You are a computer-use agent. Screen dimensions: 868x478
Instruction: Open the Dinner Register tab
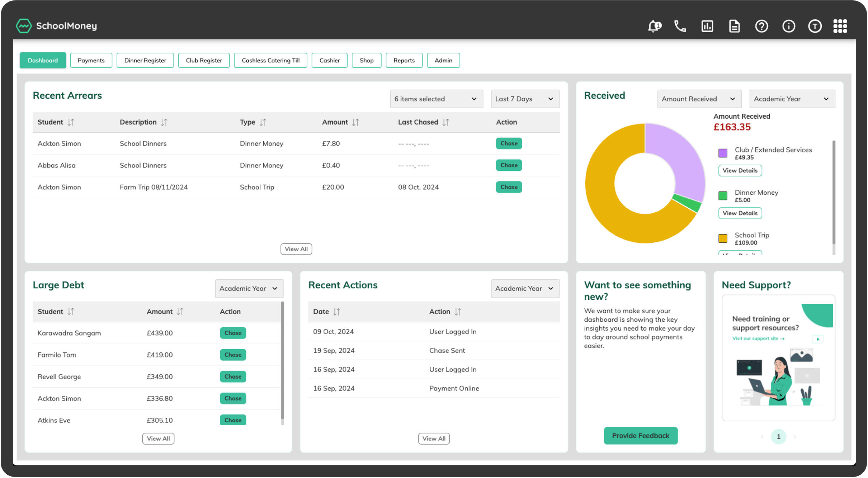[145, 60]
